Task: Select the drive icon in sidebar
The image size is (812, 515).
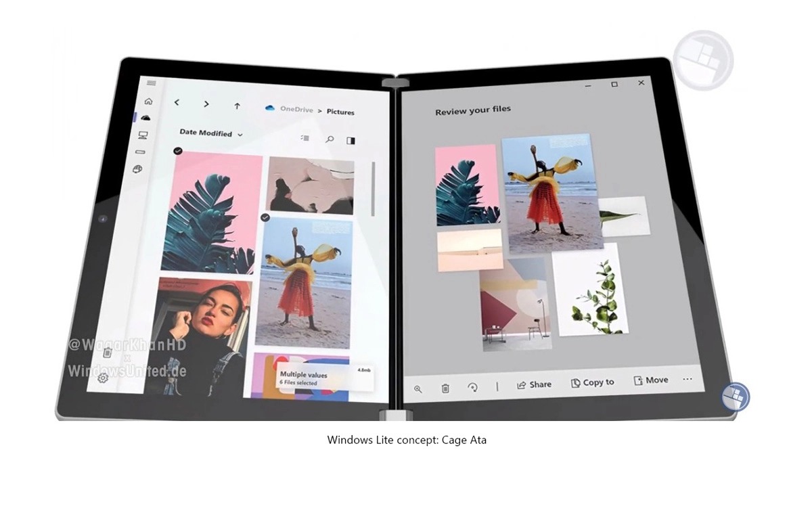Action: point(140,152)
